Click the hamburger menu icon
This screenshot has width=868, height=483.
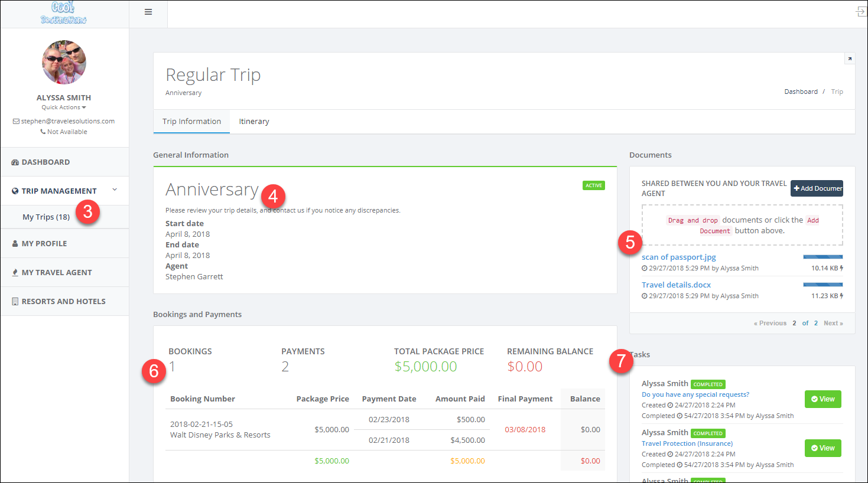(x=148, y=12)
